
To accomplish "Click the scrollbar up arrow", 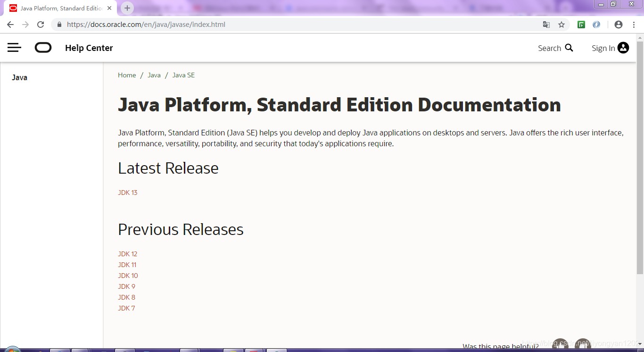I will pyautogui.click(x=640, y=37).
